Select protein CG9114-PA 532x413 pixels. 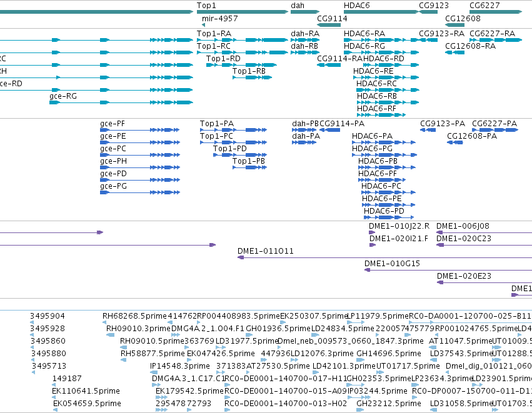point(330,130)
